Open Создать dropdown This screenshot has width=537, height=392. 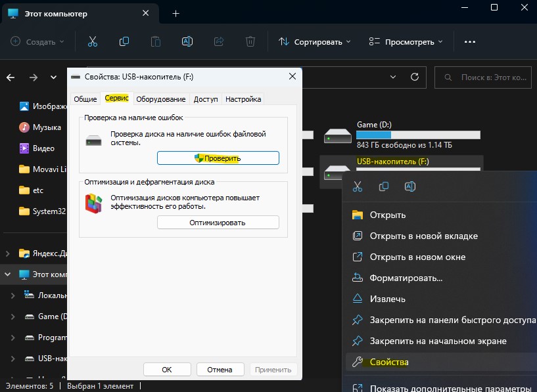pyautogui.click(x=37, y=42)
